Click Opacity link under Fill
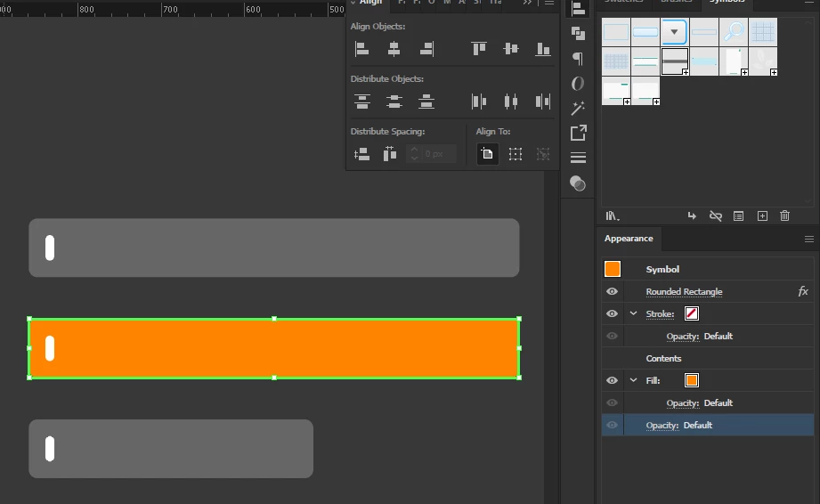Image resolution: width=820 pixels, height=504 pixels. [x=683, y=403]
